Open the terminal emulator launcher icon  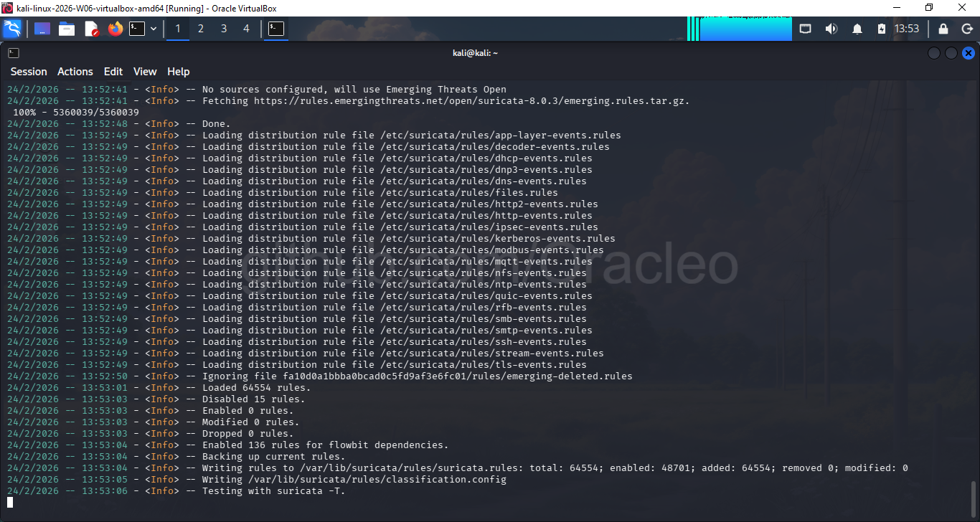coord(137,29)
